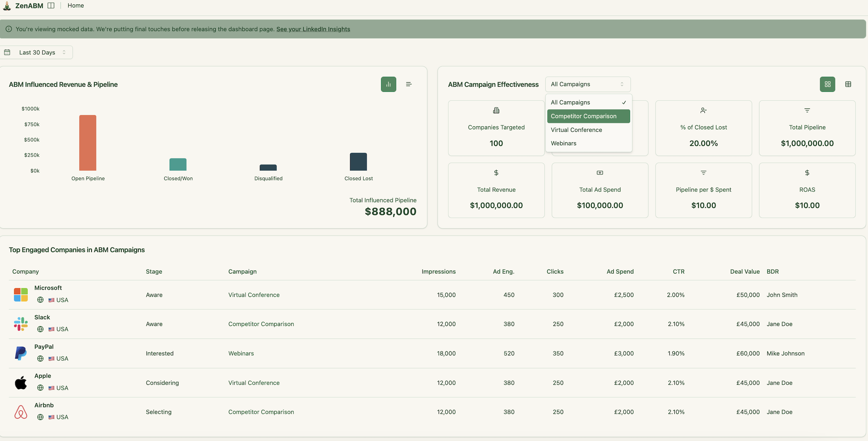868x441 pixels.
Task: Select Virtual Conference campaign option
Action: 576,130
